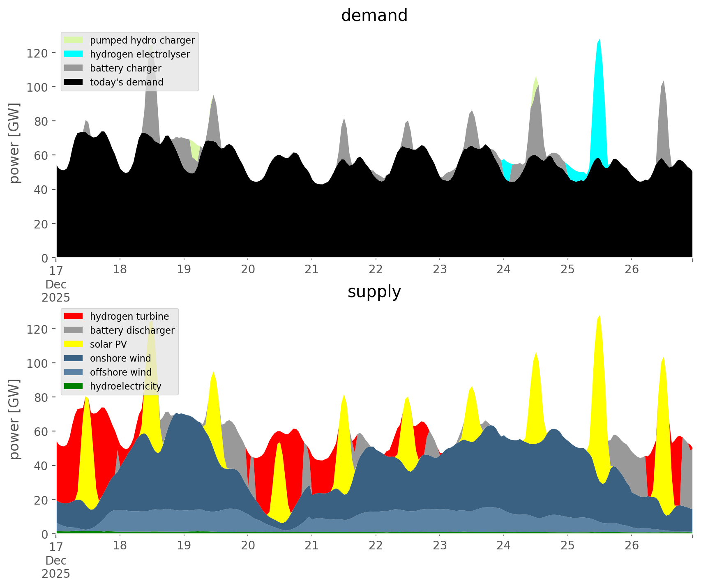Click the pumped hydro charger legend swatch
Viewport: 701px width, 588px height.
pos(74,40)
